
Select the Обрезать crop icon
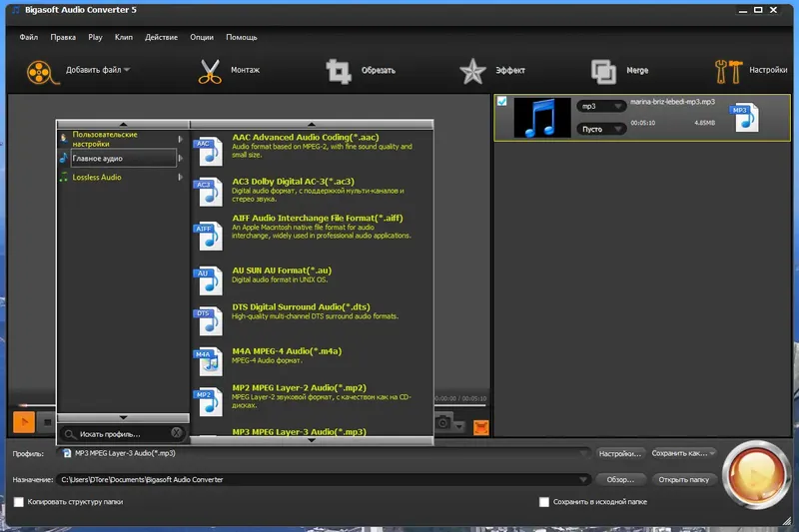pos(339,71)
